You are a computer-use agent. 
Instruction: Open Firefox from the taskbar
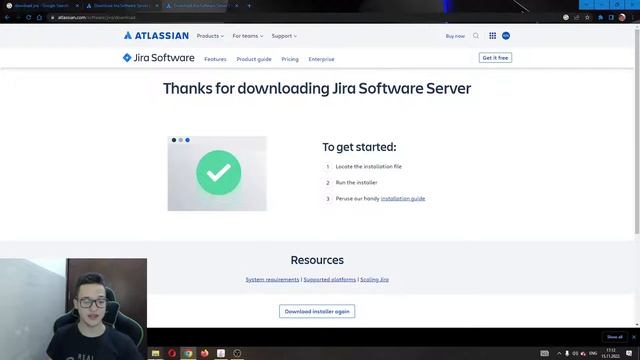[x=204, y=353]
